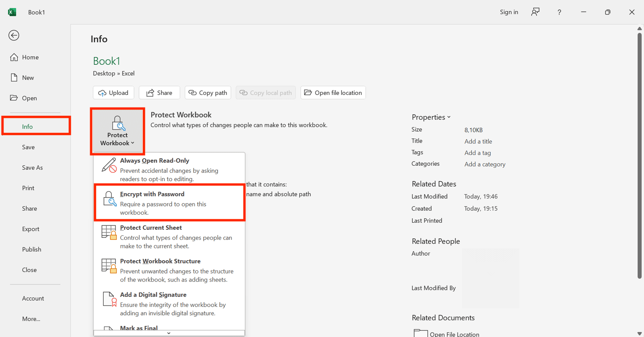Click the back arrow to return to workbook

coord(14,35)
